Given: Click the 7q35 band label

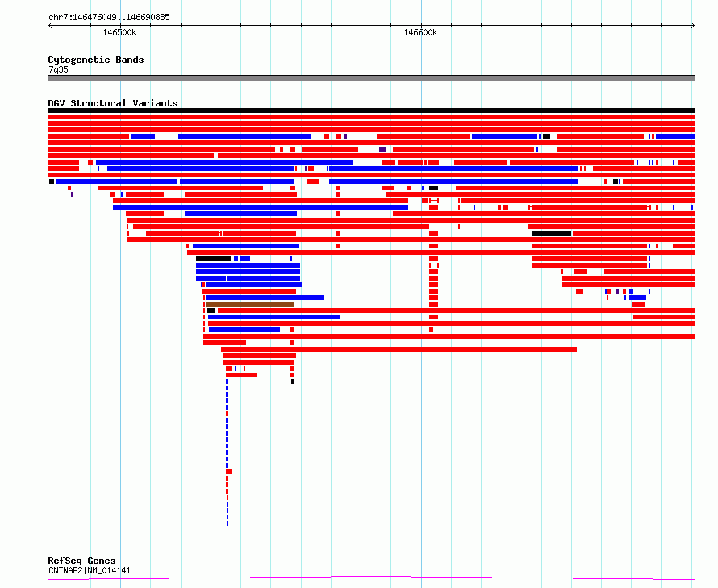Looking at the screenshot, I should tap(58, 69).
